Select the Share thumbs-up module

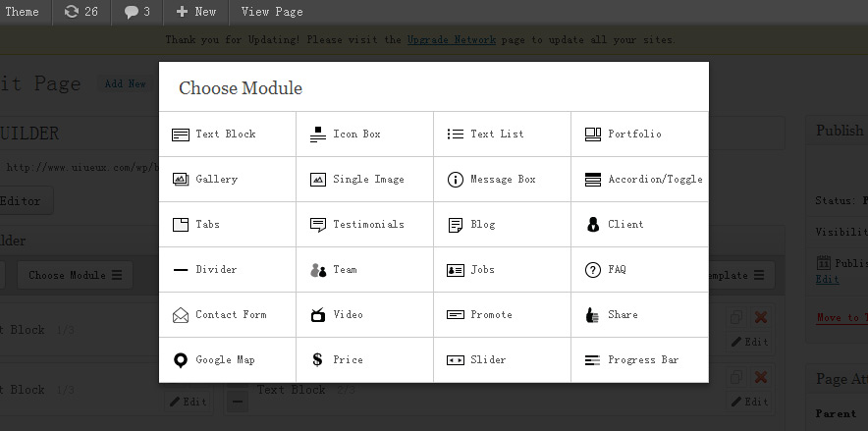[593, 315]
